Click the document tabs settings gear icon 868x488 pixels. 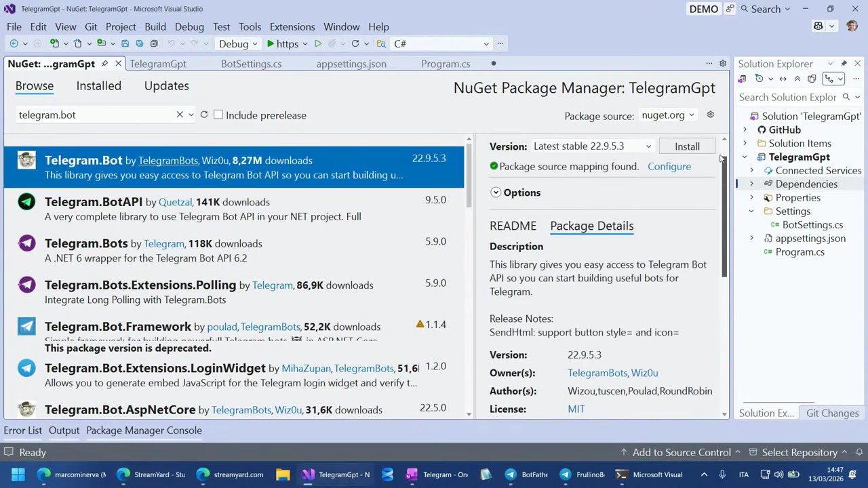coord(723,64)
